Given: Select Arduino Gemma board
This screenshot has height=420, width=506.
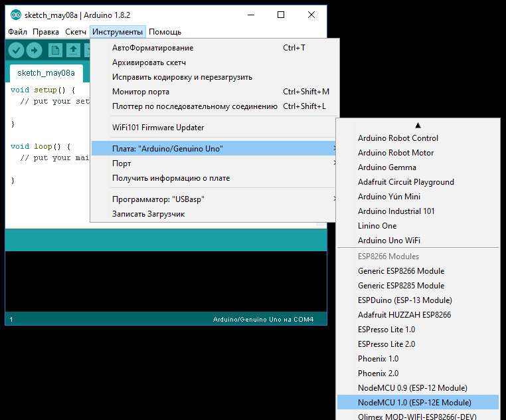Looking at the screenshot, I should tap(418, 167).
